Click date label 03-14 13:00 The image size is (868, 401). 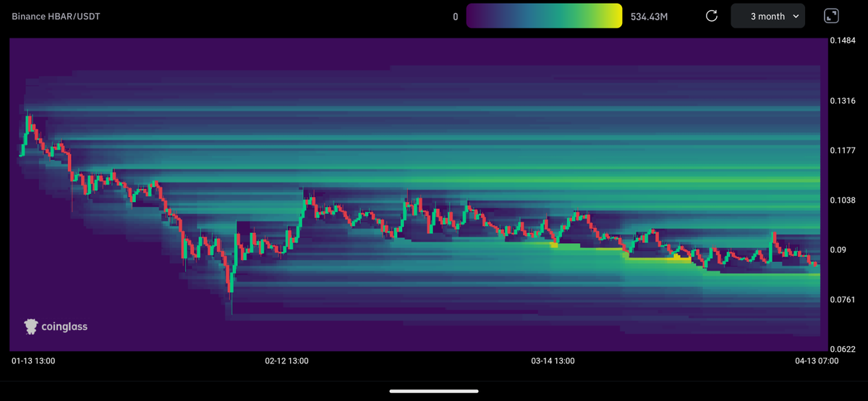[553, 360]
